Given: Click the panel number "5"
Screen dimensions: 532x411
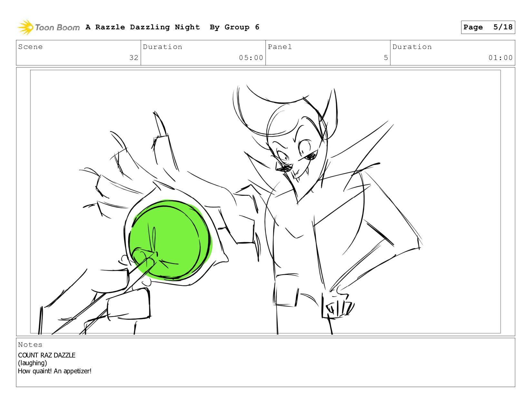Looking at the screenshot, I should pos(386,58).
